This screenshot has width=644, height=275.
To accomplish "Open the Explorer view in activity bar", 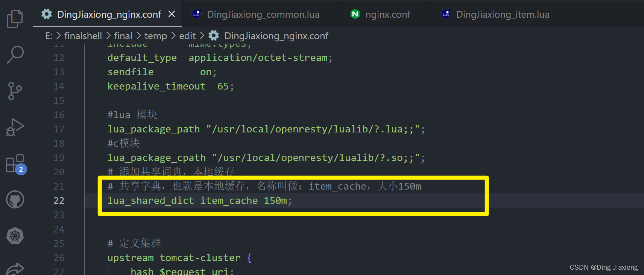I will pos(15,19).
